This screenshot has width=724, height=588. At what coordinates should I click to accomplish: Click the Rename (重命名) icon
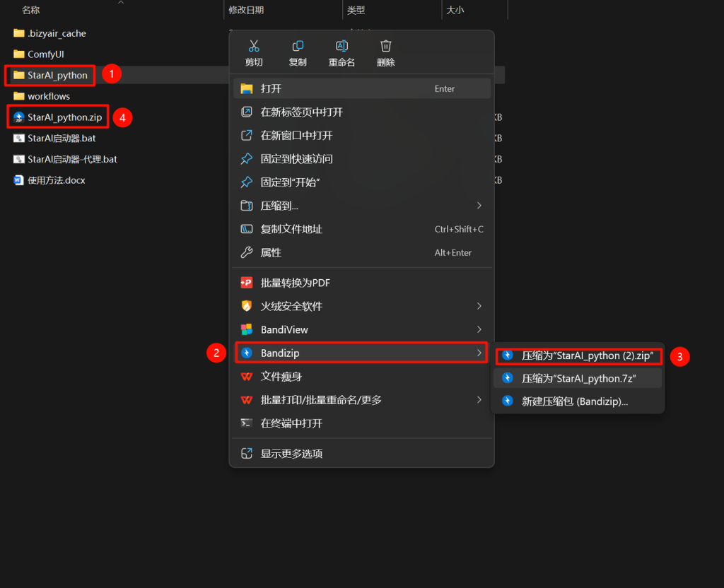[341, 46]
